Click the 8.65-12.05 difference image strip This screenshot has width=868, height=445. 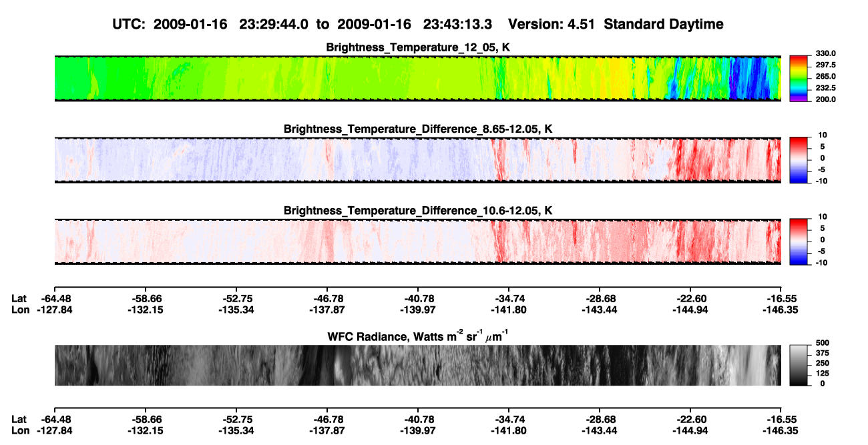point(417,160)
